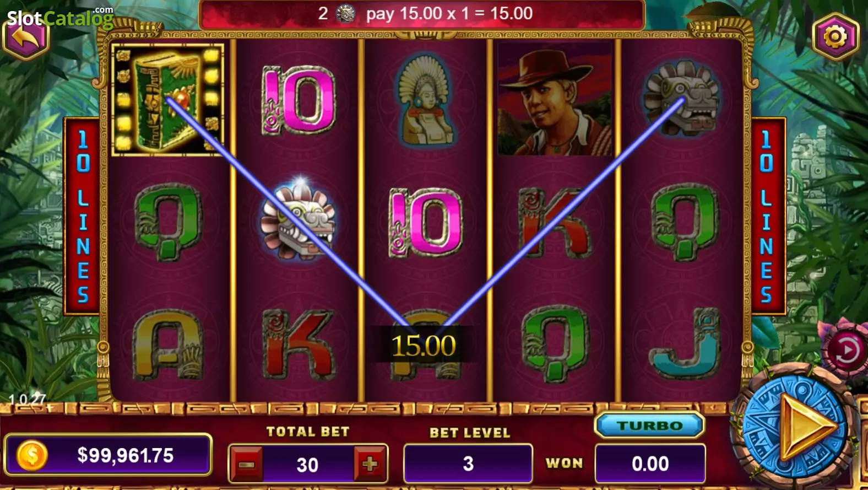This screenshot has width=868, height=490.
Task: Go back with the purple arrow icon
Action: (x=26, y=37)
